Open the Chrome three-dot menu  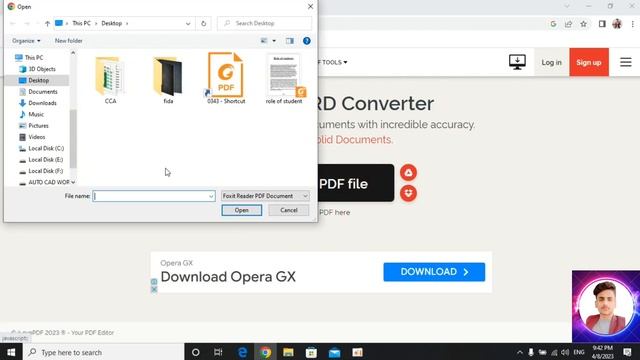click(x=632, y=24)
